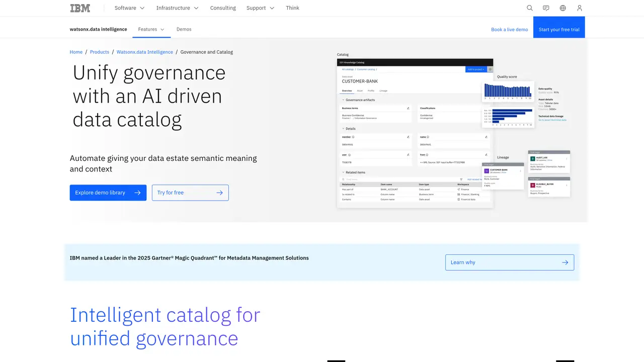Expand the Features dropdown tab
This screenshot has width=644, height=362.
(x=151, y=29)
